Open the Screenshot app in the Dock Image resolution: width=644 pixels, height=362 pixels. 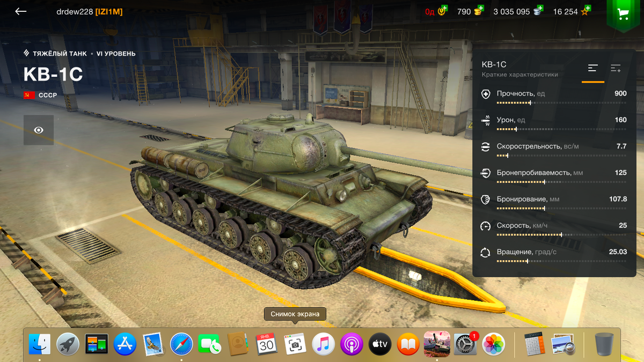coord(295,344)
